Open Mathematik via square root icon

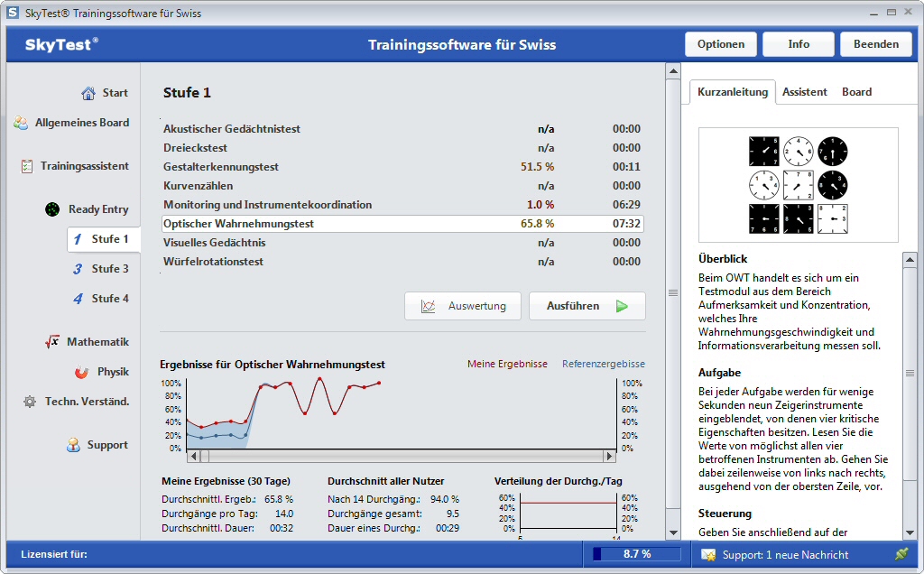click(x=52, y=342)
